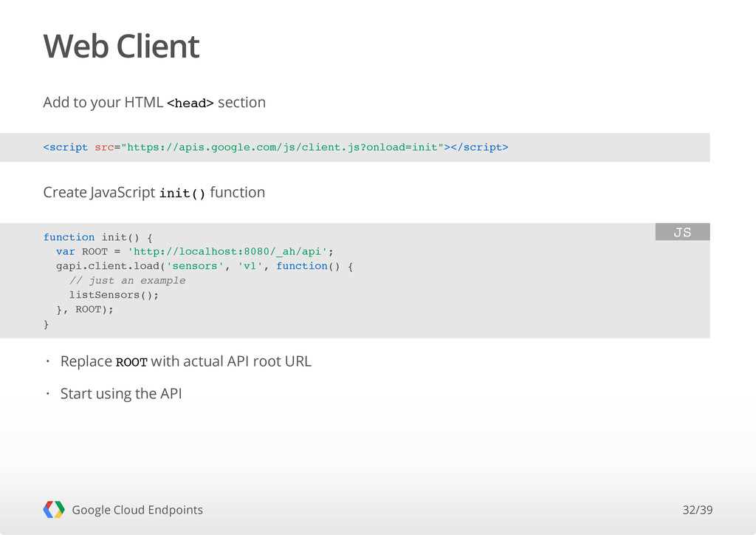Click the 'v1' string literal
This screenshot has height=535, width=756.
[x=250, y=266]
